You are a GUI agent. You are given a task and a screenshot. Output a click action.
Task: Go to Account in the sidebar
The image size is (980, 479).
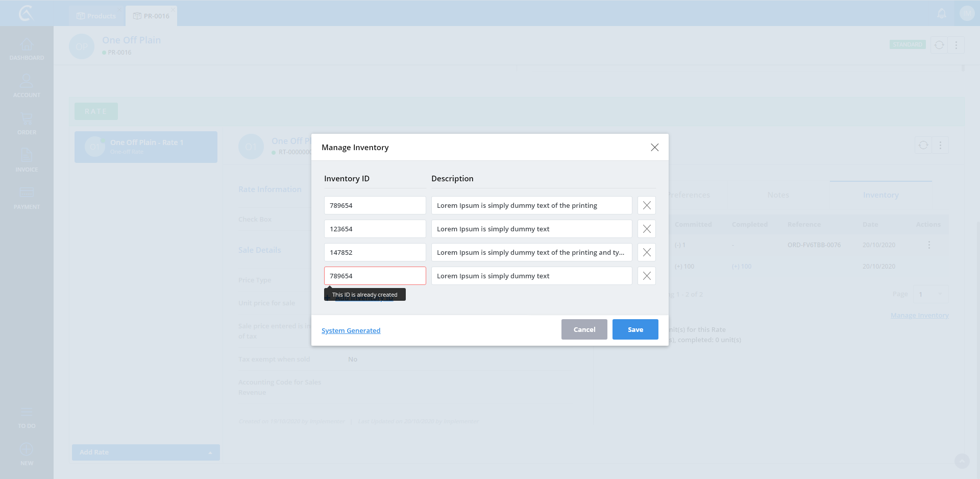tap(27, 86)
